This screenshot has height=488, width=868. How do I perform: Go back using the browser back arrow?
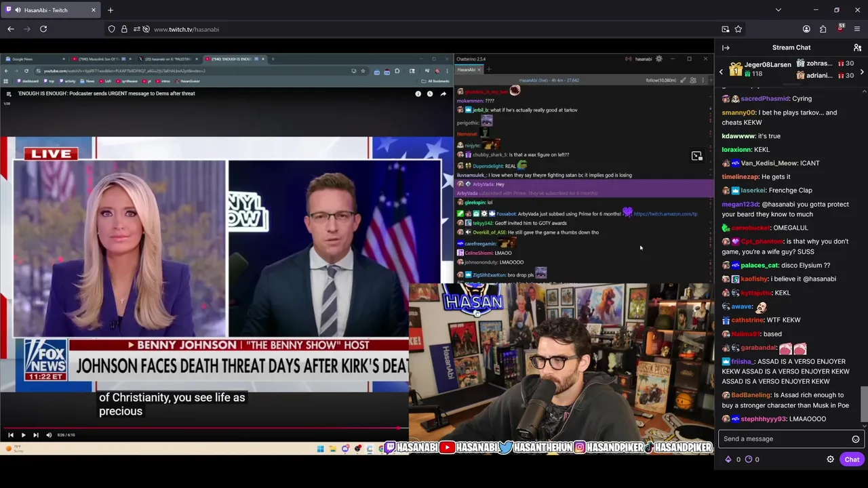[11, 29]
